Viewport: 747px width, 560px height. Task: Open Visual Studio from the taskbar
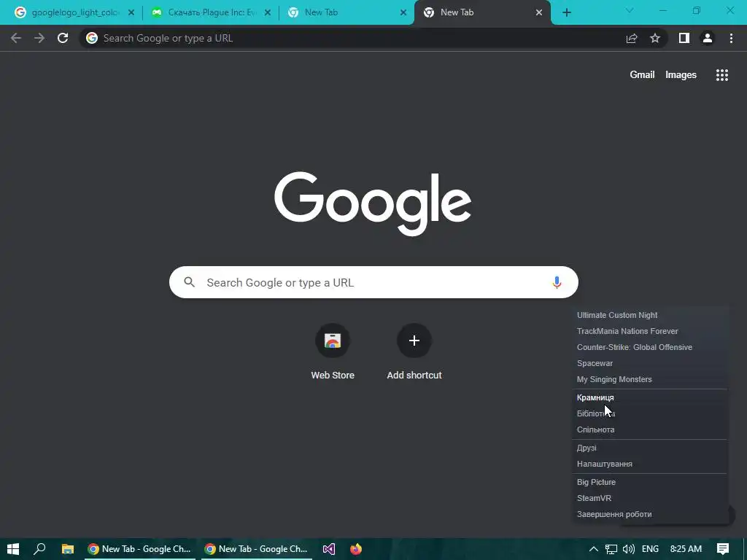pos(329,549)
